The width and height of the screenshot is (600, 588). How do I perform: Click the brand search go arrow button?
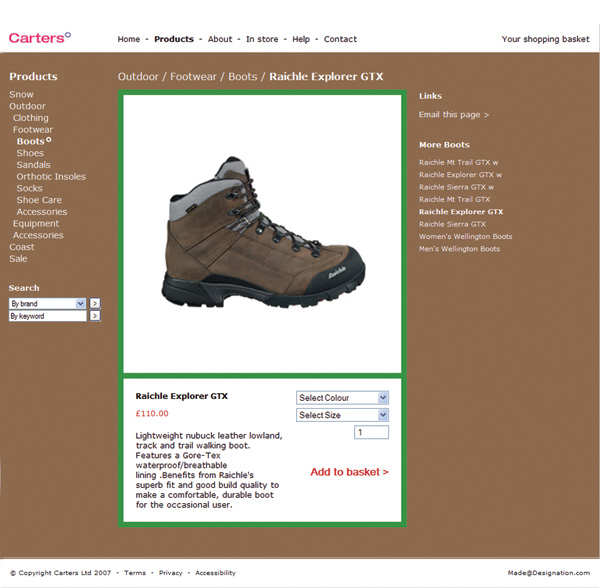(95, 303)
